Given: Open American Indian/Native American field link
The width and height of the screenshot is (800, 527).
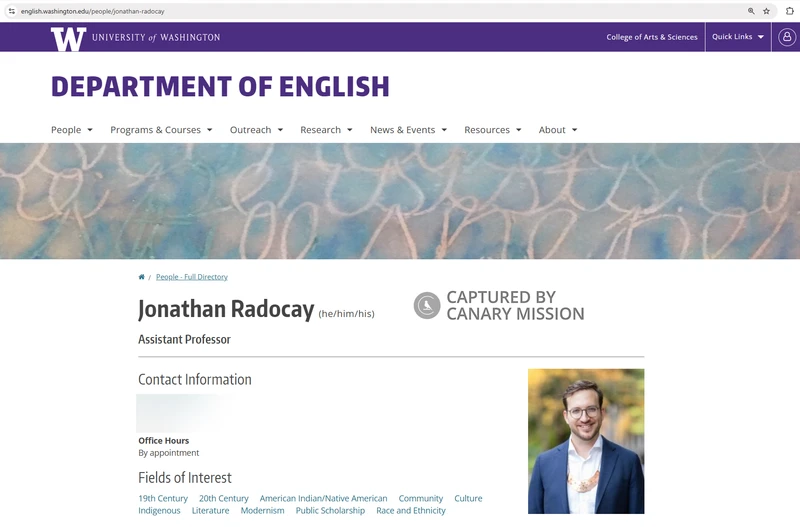Looking at the screenshot, I should click(x=323, y=498).
